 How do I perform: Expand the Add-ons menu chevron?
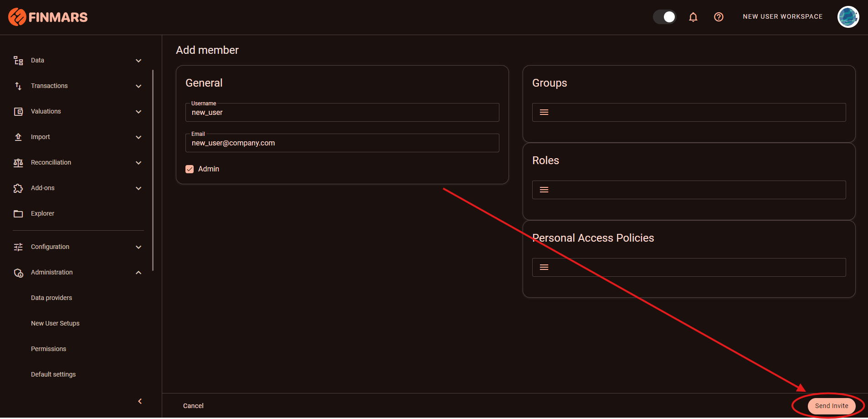click(139, 188)
